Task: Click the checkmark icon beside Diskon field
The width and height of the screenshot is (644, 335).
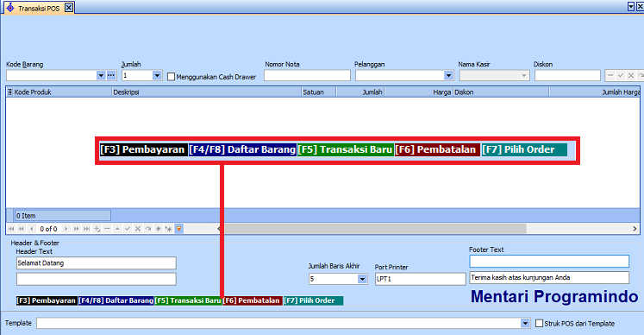Action: [x=621, y=75]
